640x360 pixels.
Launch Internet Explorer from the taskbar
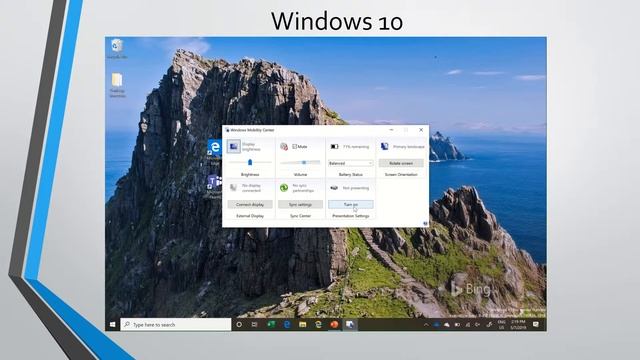coord(318,324)
